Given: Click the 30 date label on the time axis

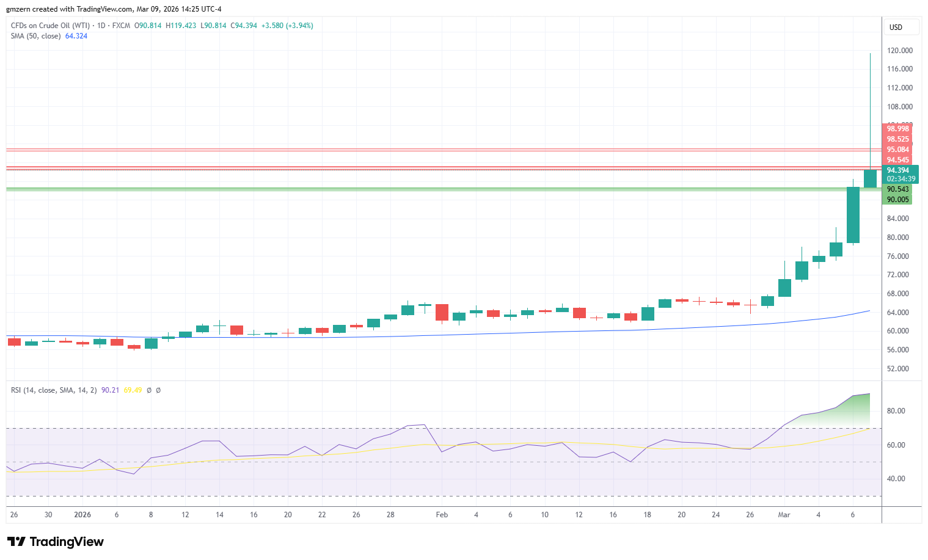Looking at the screenshot, I should click(48, 515).
